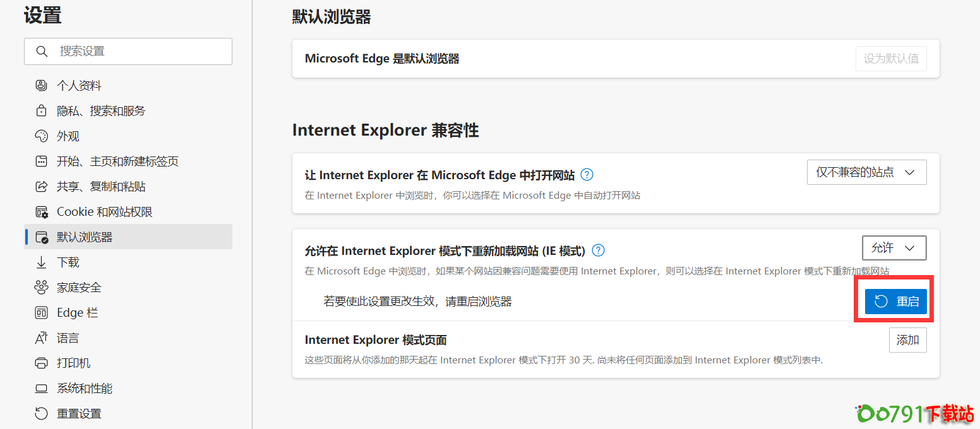Click the Downloads (下载) arrow icon
This screenshot has width=980, height=429.
click(41, 262)
